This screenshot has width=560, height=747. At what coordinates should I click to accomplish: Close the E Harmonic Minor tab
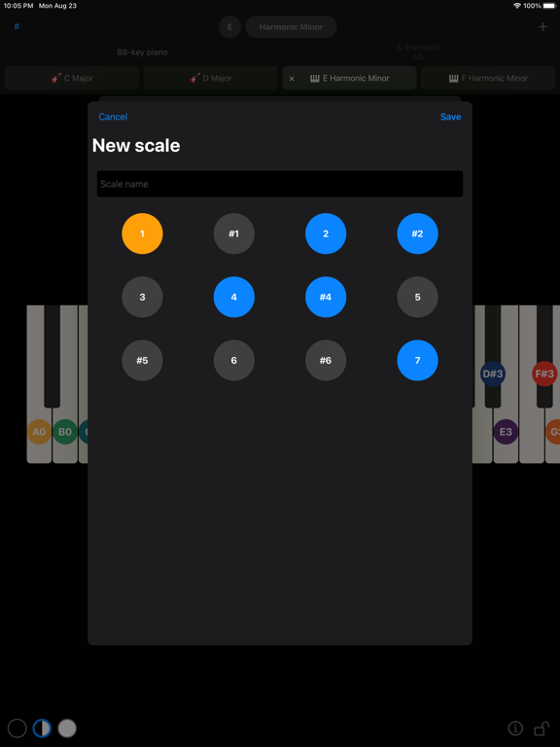point(292,79)
